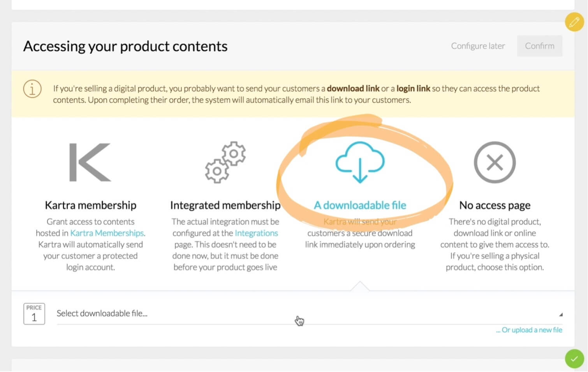The width and height of the screenshot is (588, 372).
Task: Click the PRICE 1 badge
Action: (34, 314)
